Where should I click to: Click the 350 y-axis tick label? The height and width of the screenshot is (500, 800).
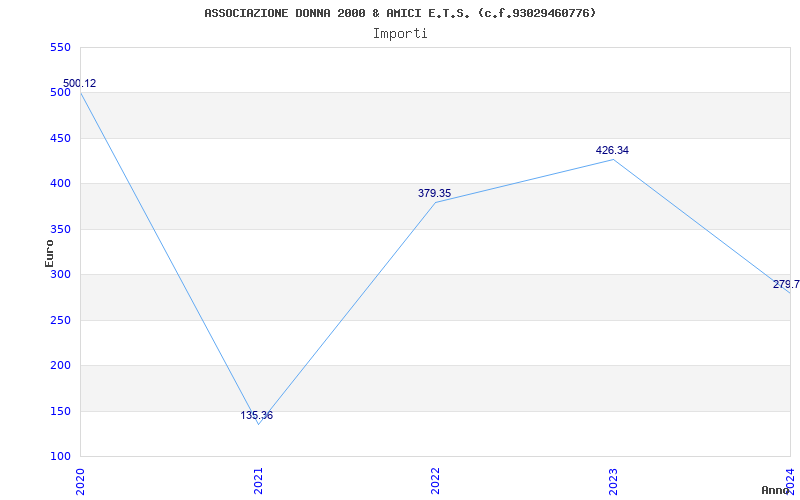[x=60, y=229]
